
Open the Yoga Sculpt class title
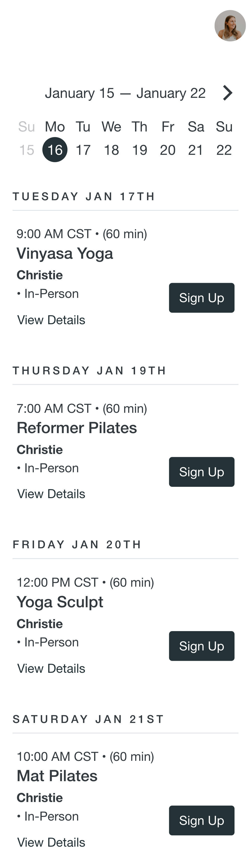[60, 602]
